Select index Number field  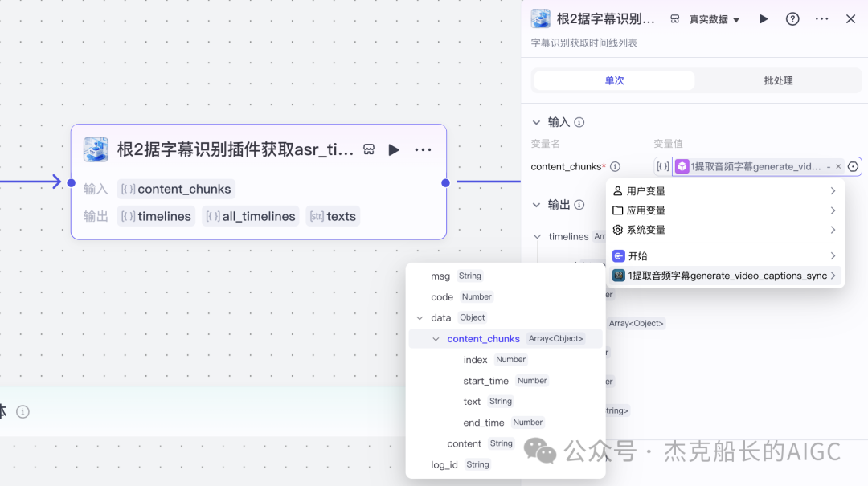click(x=506, y=360)
